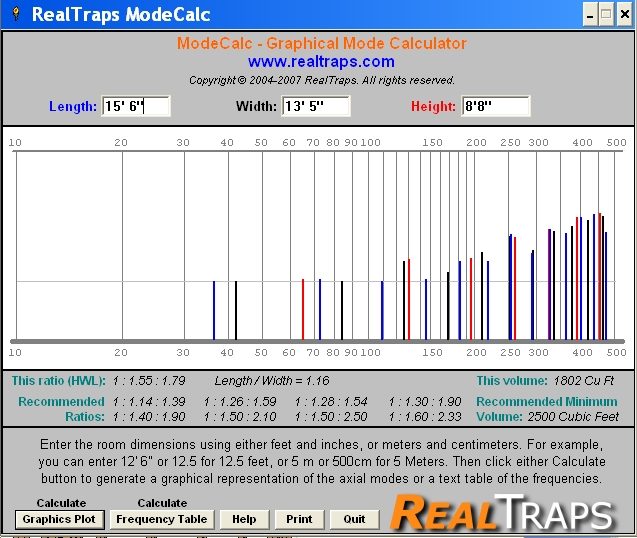Click recommended ratio '1 : 1.30 : 1.90'
The image size is (637, 538).
(x=425, y=402)
